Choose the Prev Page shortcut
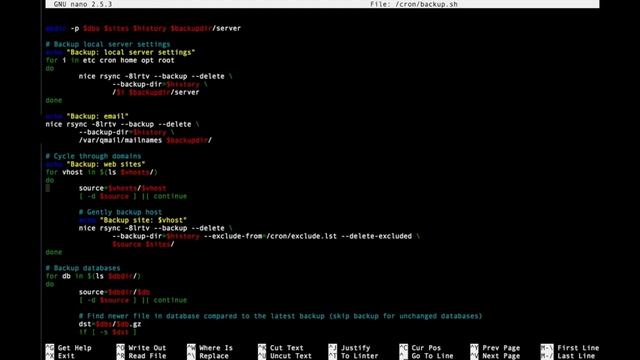Viewport: 640px width, 360px height. point(495,348)
